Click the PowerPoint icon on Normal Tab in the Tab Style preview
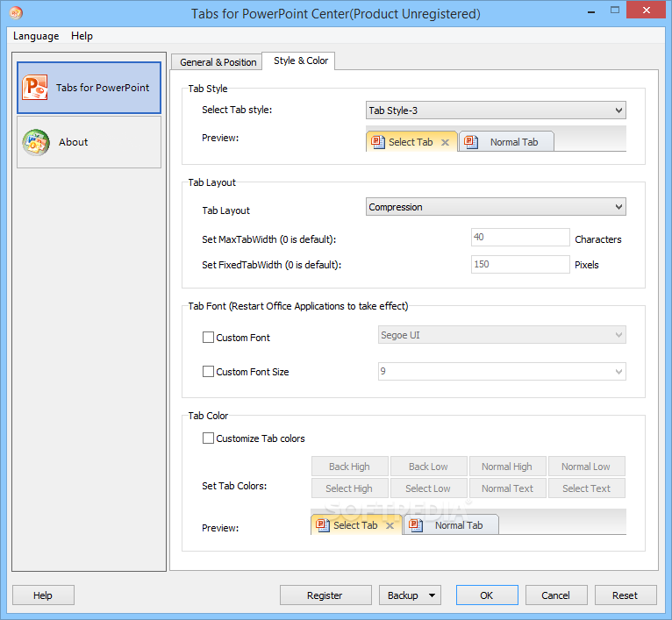 pos(471,142)
